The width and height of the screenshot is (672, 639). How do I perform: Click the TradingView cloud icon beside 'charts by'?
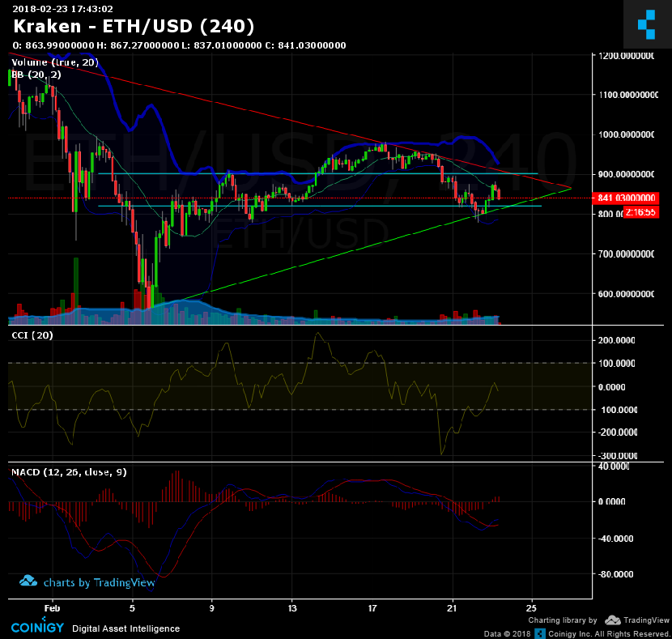tap(28, 581)
